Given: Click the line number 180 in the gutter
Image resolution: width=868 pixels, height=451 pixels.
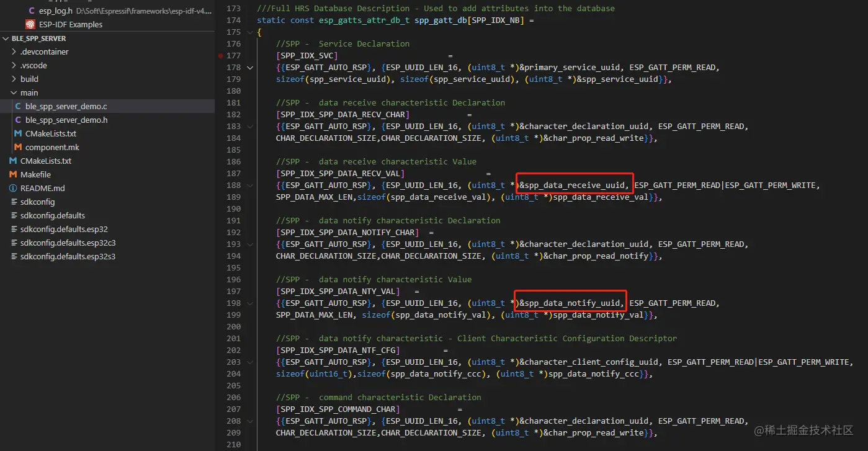Looking at the screenshot, I should [x=233, y=91].
